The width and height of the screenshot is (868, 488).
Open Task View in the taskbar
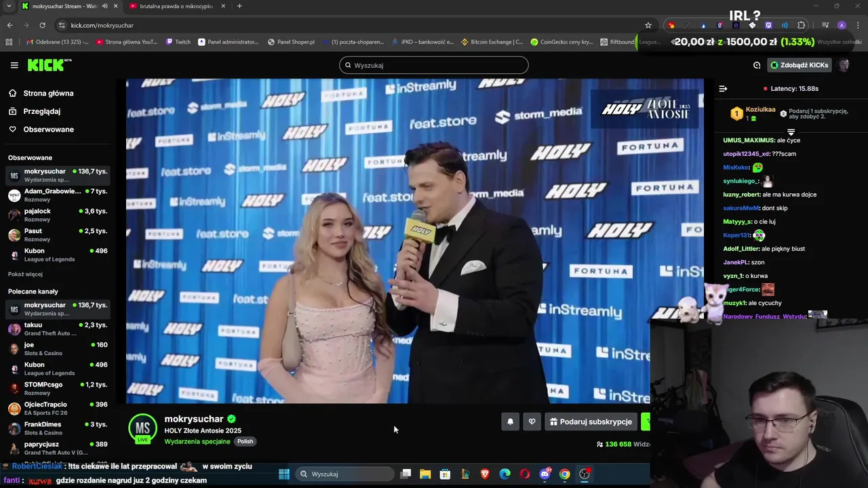coord(406,474)
